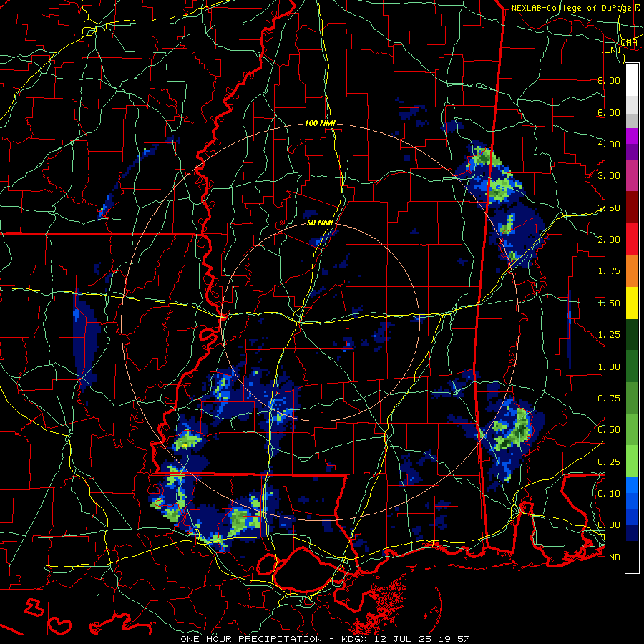
Task: Click the 1.25 legend value
Action: [x=609, y=335]
